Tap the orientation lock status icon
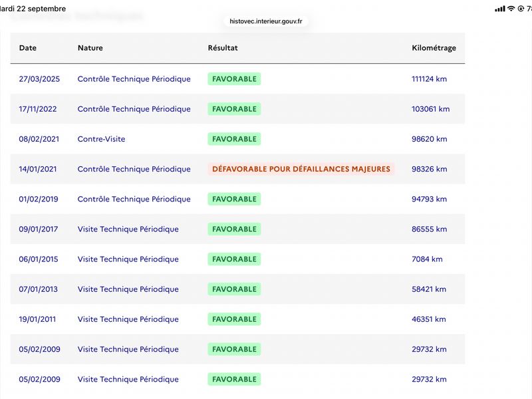Image resolution: width=532 pixels, height=399 pixels. [521, 9]
